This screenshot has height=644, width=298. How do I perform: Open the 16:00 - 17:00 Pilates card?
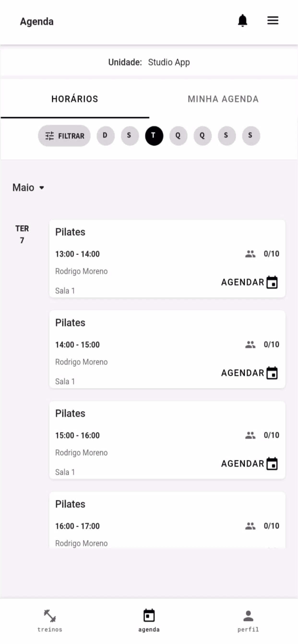[167, 520]
